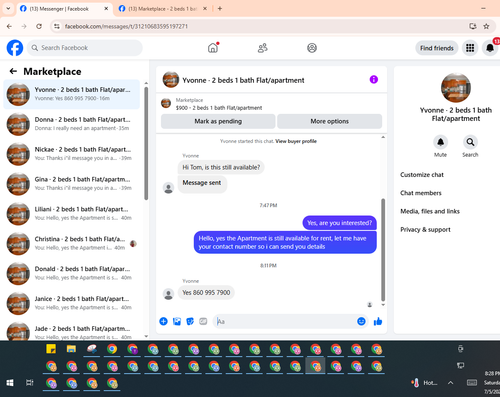500x397 pixels.
Task: Open Task View on the taskbar
Action: pos(30,383)
